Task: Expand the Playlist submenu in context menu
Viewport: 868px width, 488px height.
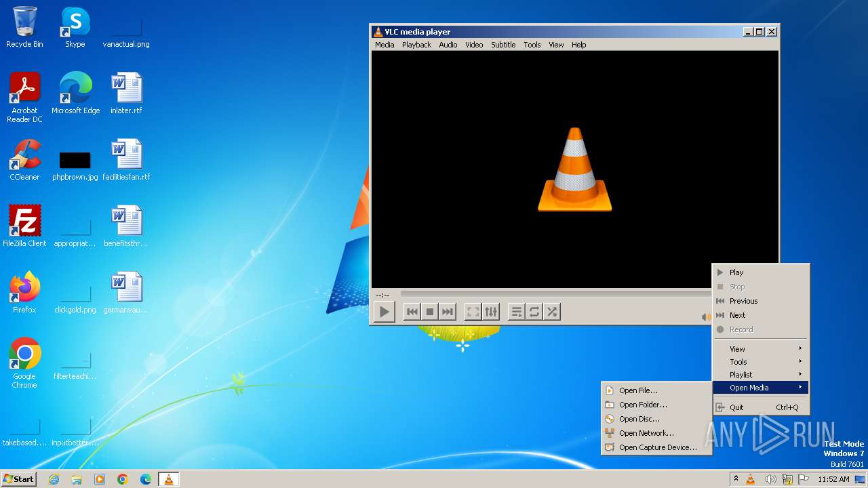Action: (x=760, y=375)
